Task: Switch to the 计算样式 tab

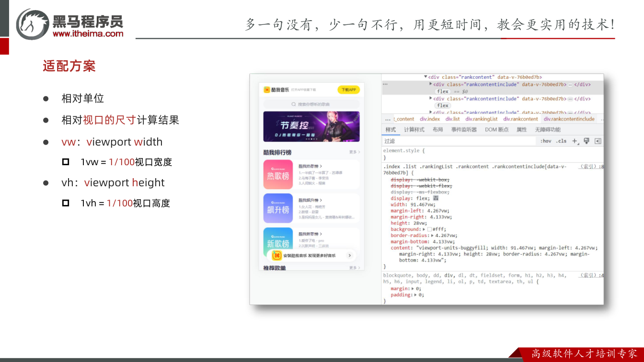Action: click(414, 130)
